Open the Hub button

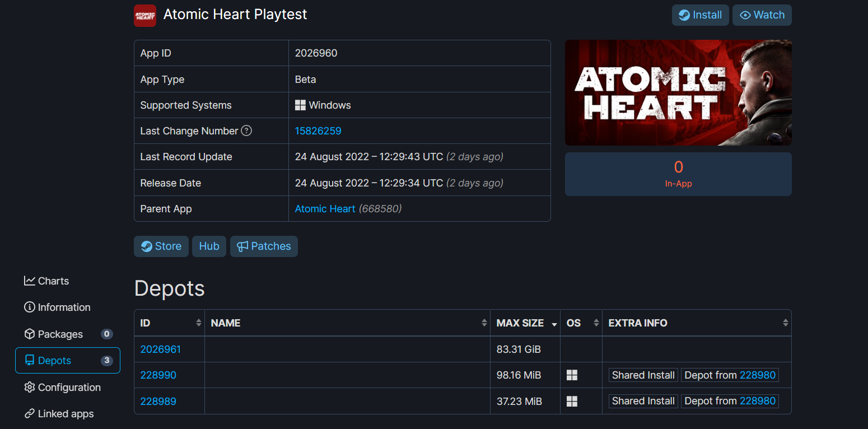(x=209, y=246)
